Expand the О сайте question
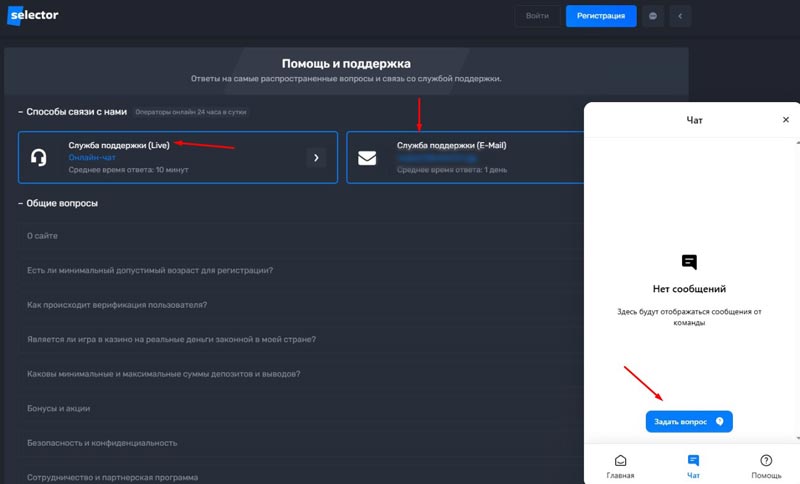Image resolution: width=800 pixels, height=484 pixels. click(42, 236)
